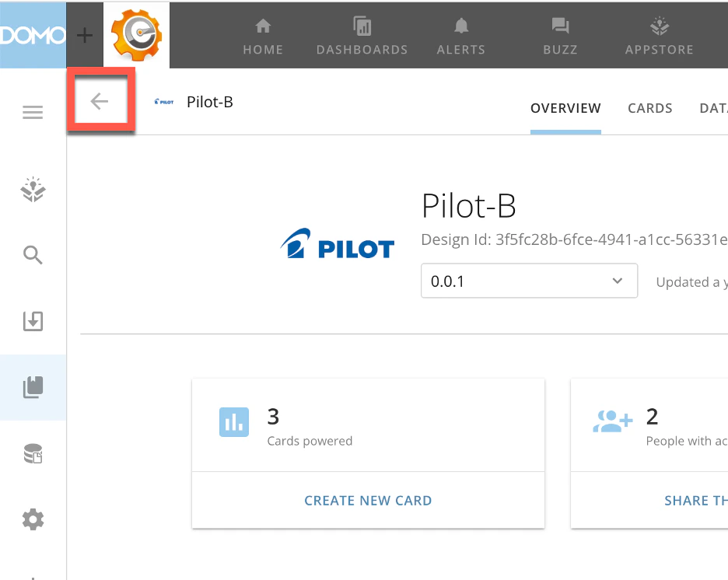Click the cards powered bar chart icon

[234, 422]
